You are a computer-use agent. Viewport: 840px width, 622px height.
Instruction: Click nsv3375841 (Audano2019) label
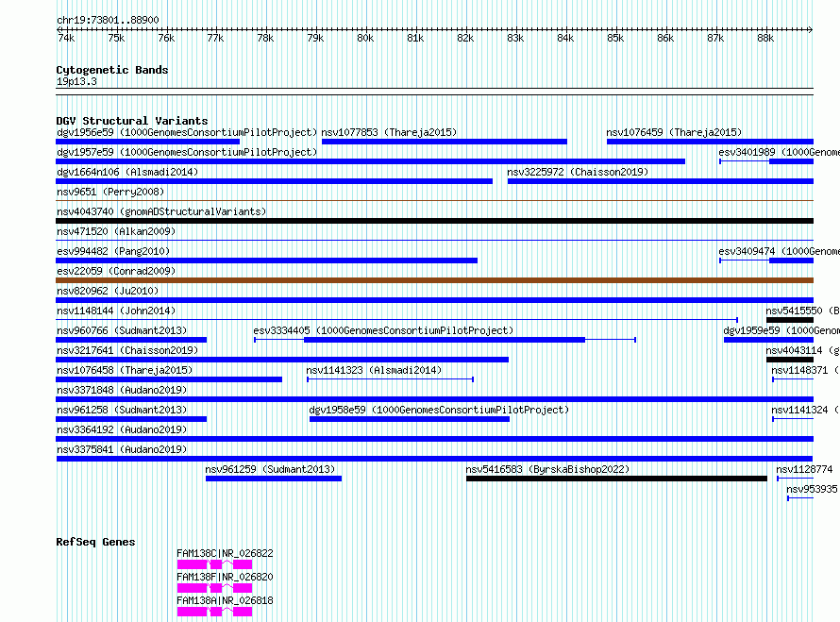click(x=122, y=449)
